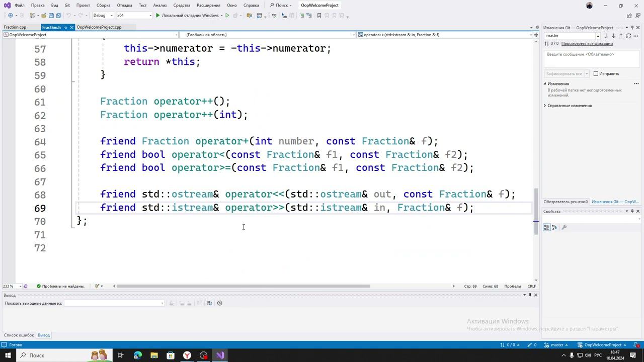The image size is (644, 362).
Task: Click the master branch in the status bar
Action: tap(556, 345)
